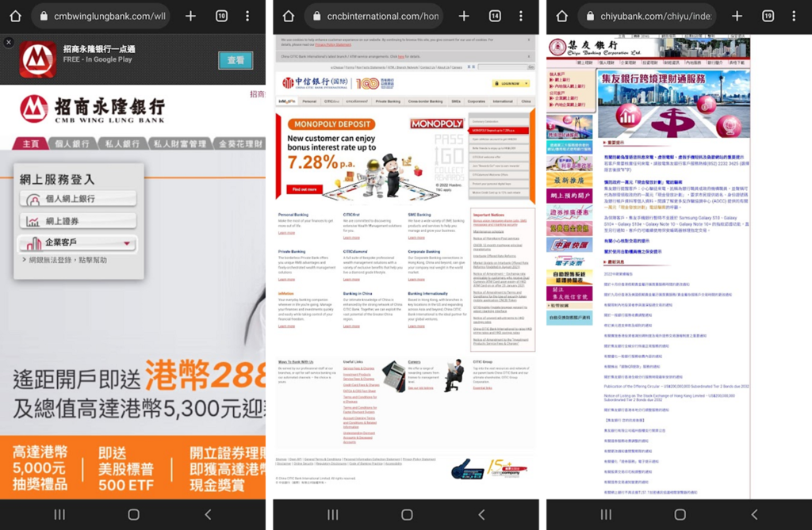This screenshot has width=812, height=530.
Task: Click the lock icon beside cncbinternational.com URL
Action: tap(316, 16)
